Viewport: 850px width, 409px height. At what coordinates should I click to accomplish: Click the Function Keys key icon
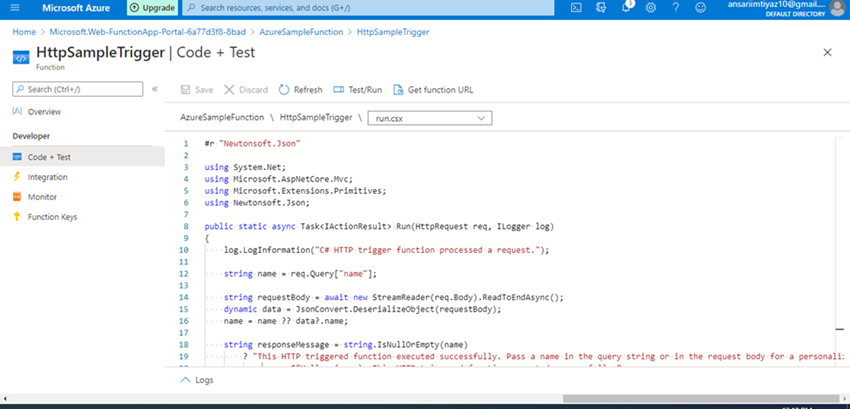(17, 217)
